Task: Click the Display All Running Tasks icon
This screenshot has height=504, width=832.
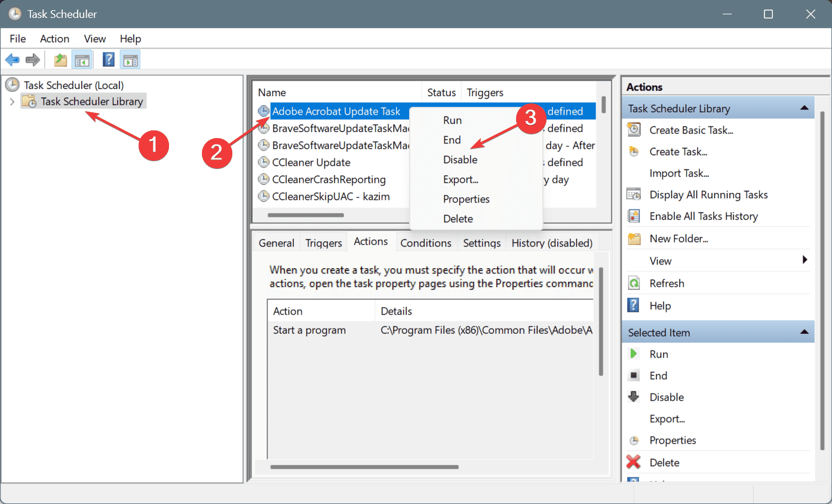Action: [634, 195]
